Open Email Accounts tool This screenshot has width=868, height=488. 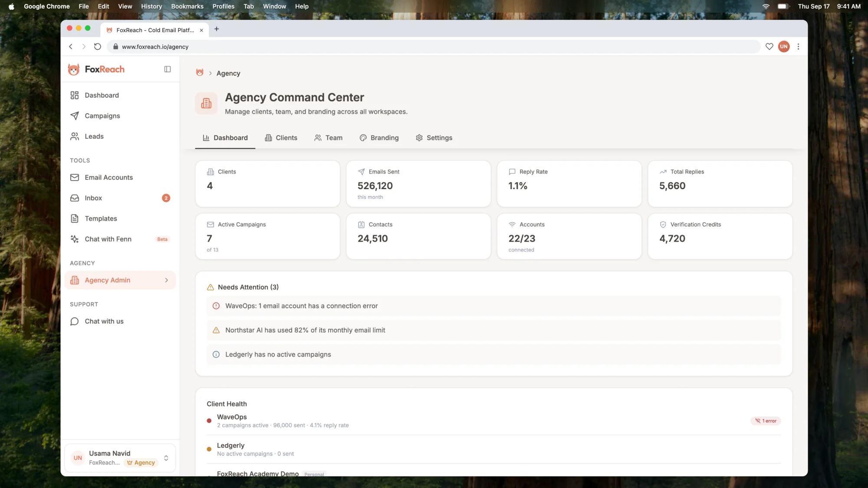tap(120, 177)
